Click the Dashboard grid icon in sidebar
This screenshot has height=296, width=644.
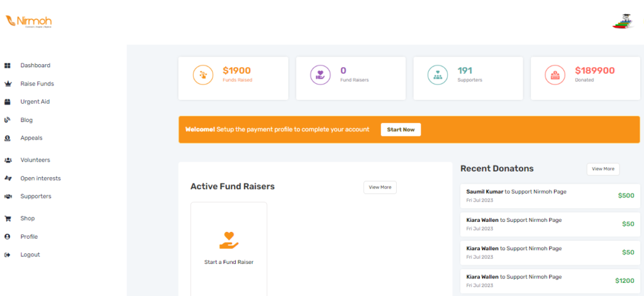pyautogui.click(x=8, y=65)
